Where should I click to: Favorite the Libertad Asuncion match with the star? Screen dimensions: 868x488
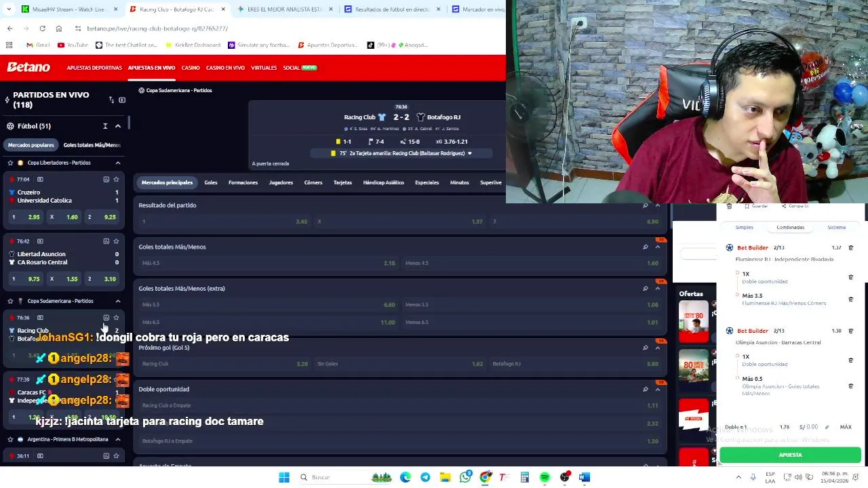[116, 241]
